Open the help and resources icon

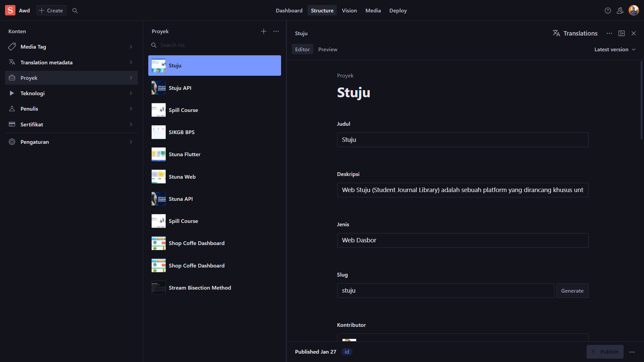pyautogui.click(x=608, y=11)
